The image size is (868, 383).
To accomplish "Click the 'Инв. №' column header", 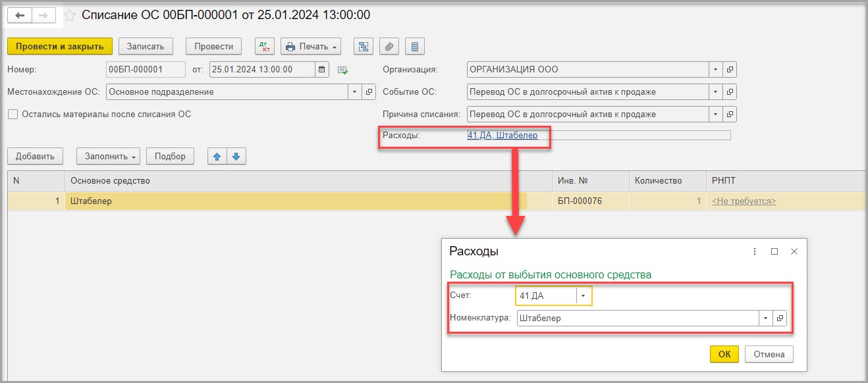I will [591, 180].
